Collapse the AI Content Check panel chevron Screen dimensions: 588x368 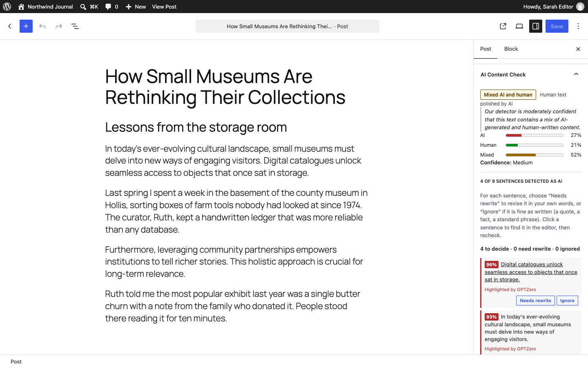[x=576, y=74]
